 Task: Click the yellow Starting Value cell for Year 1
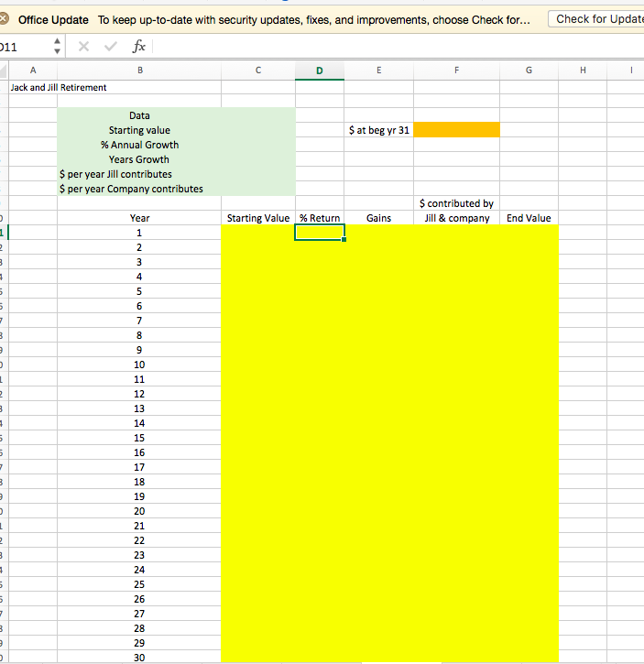tap(258, 233)
